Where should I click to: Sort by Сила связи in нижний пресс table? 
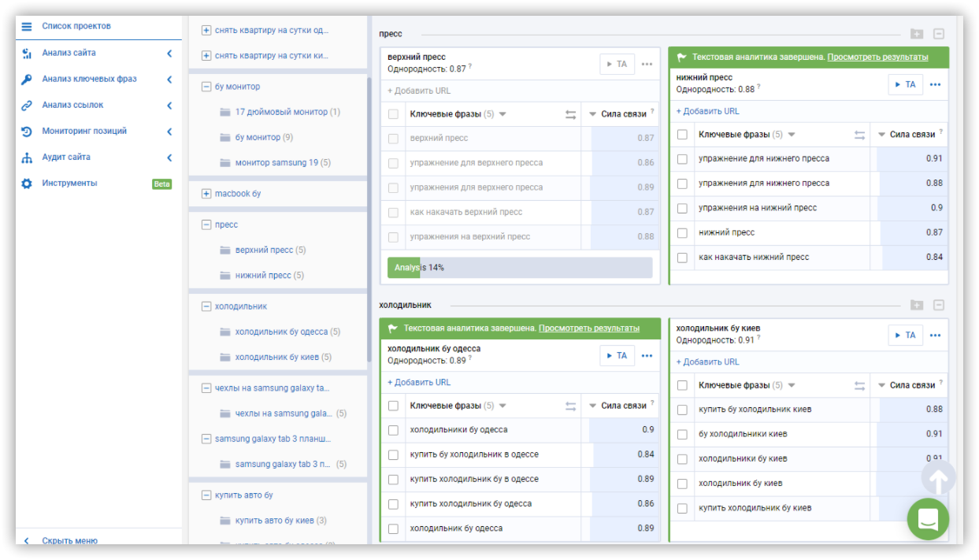[906, 135]
